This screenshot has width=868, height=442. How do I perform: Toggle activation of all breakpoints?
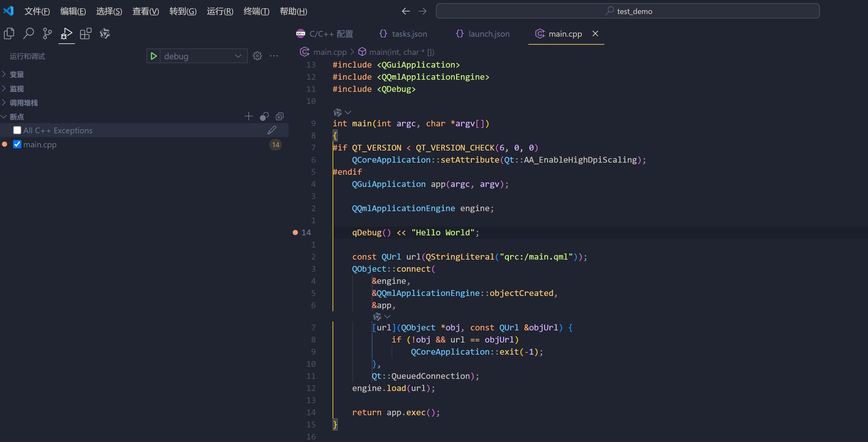coord(264,117)
